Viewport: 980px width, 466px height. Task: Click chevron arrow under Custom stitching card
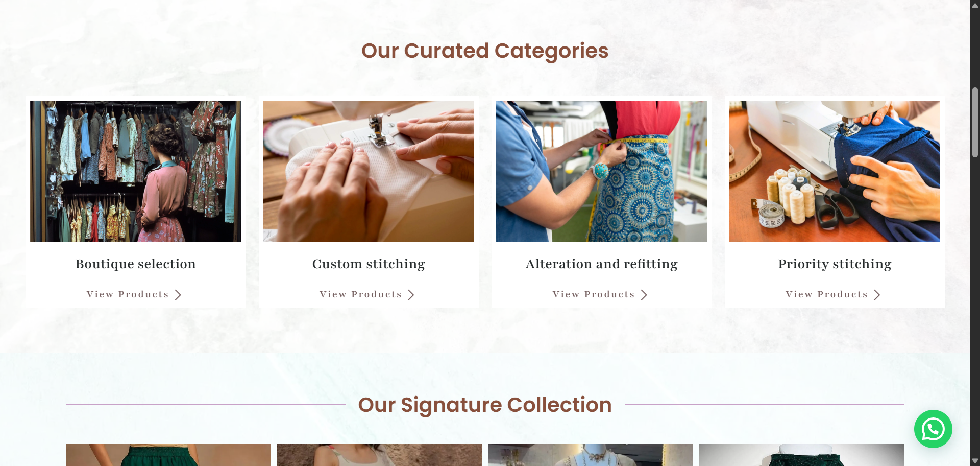[x=411, y=295]
